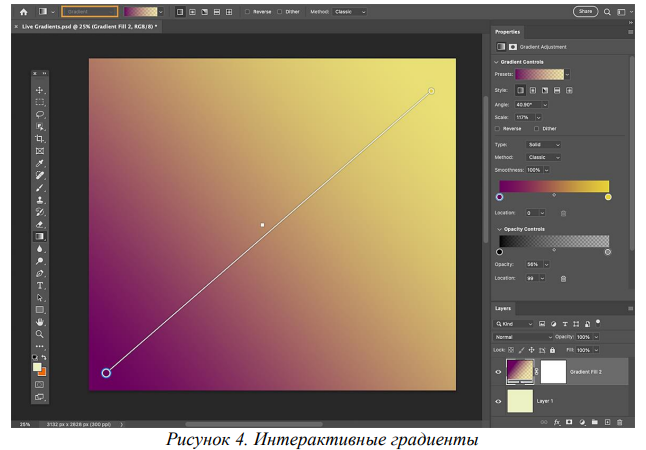
Task: Toggle layer filtering switch on/off
Action: tap(598, 323)
